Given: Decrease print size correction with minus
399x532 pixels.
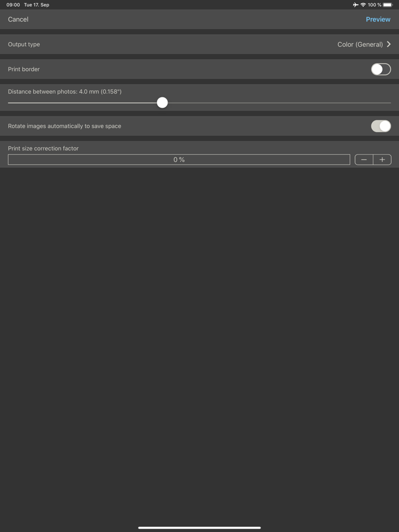Looking at the screenshot, I should (364, 159).
